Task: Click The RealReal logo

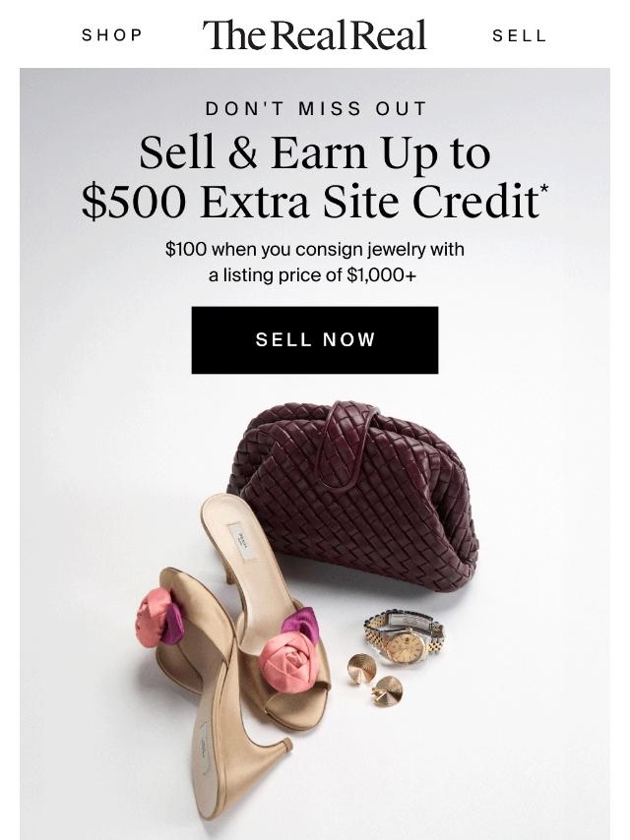Action: click(x=314, y=35)
